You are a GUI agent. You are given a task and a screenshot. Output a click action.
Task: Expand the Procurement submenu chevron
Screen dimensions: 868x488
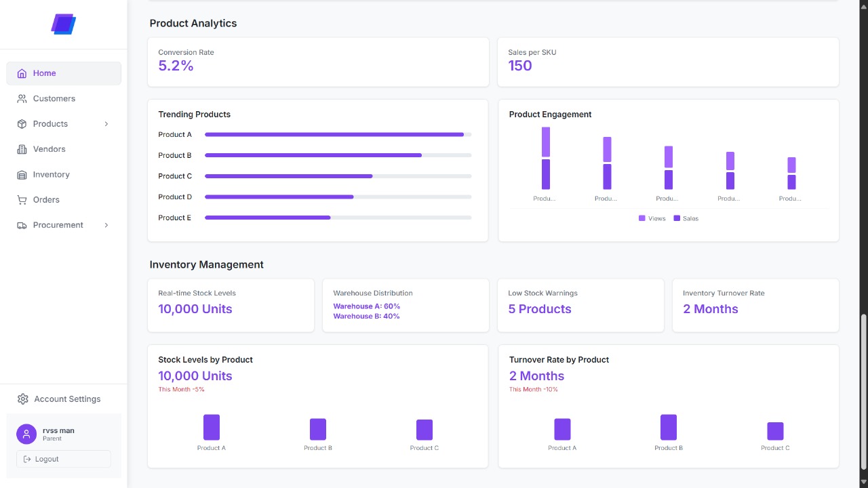pyautogui.click(x=106, y=224)
